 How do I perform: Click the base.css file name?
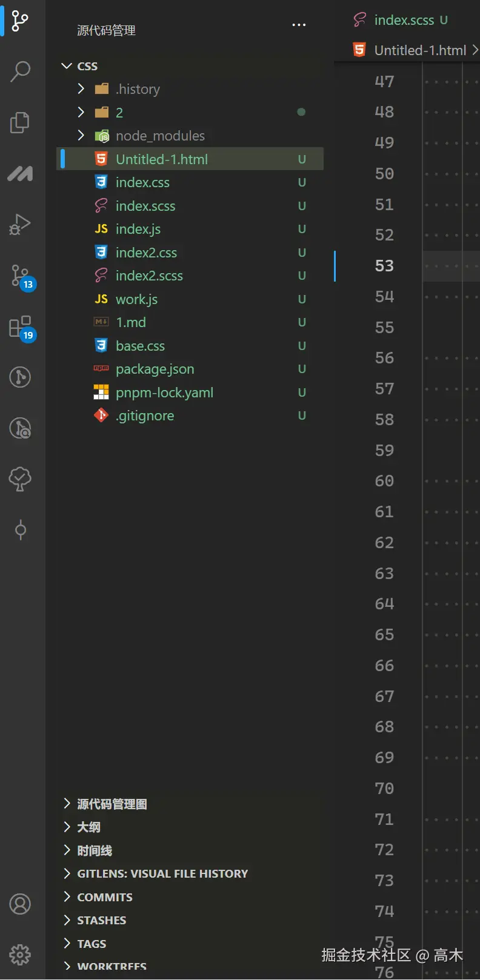140,346
